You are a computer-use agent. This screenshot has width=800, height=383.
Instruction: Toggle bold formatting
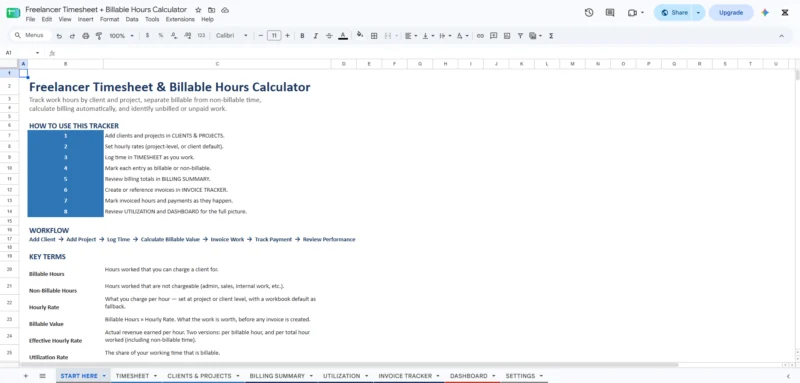302,36
